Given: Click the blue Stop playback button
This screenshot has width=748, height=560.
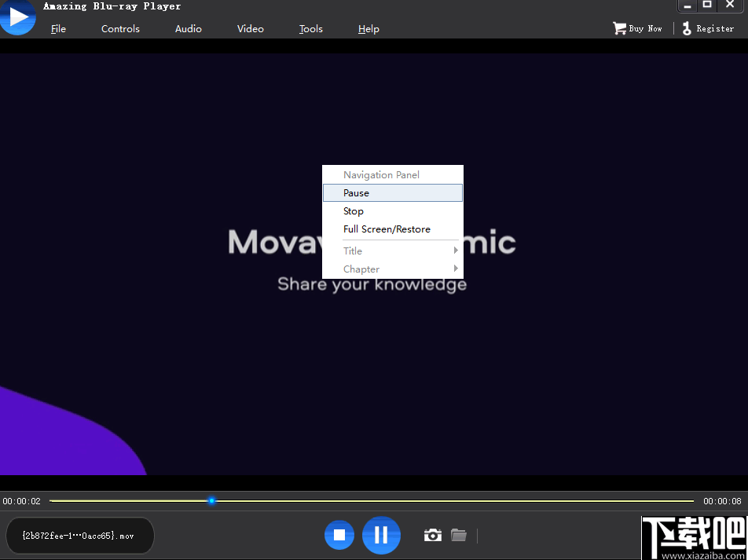Looking at the screenshot, I should [x=339, y=535].
